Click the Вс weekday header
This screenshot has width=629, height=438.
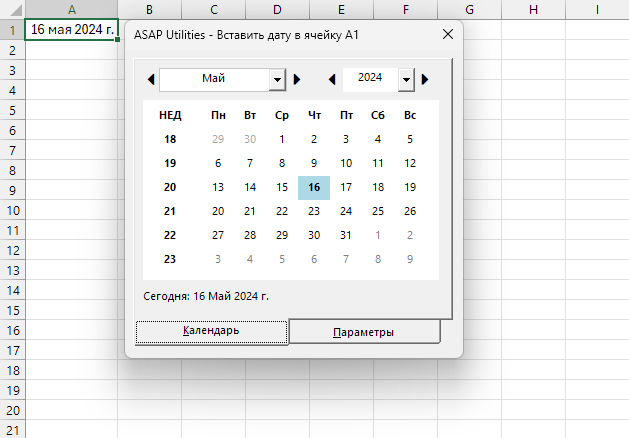[x=410, y=116]
